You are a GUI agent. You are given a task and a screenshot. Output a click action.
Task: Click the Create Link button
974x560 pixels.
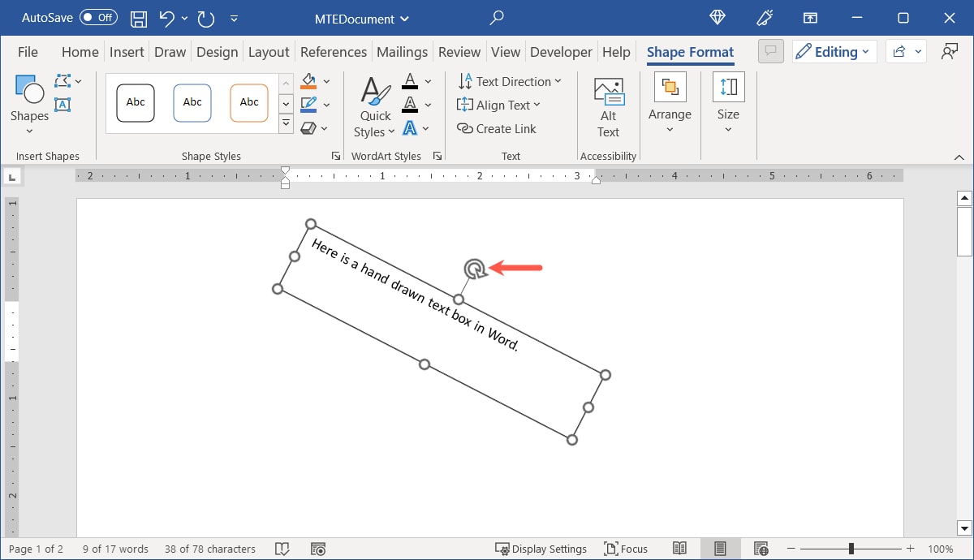496,128
